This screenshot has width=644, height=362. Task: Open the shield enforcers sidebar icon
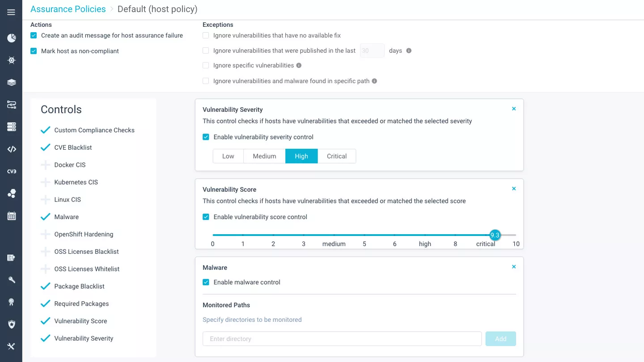12,324
